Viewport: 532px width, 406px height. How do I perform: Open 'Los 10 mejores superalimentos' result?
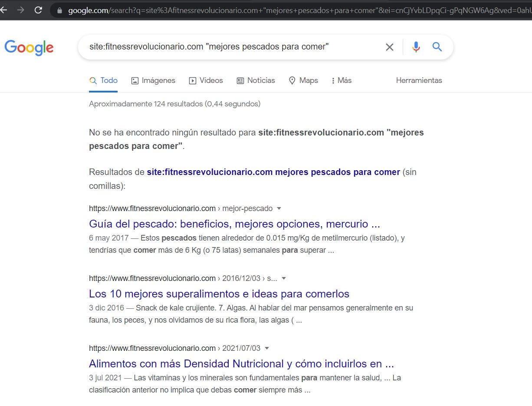point(219,294)
